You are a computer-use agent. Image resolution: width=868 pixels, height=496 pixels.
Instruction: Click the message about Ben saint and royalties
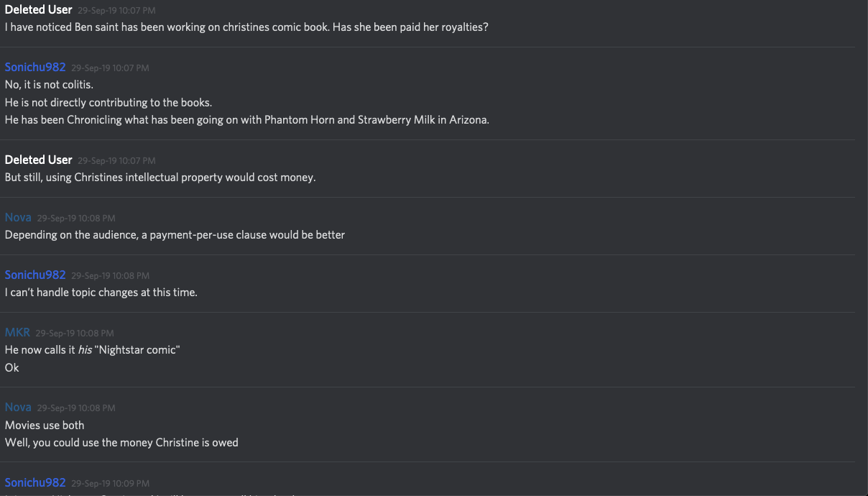[x=246, y=27]
